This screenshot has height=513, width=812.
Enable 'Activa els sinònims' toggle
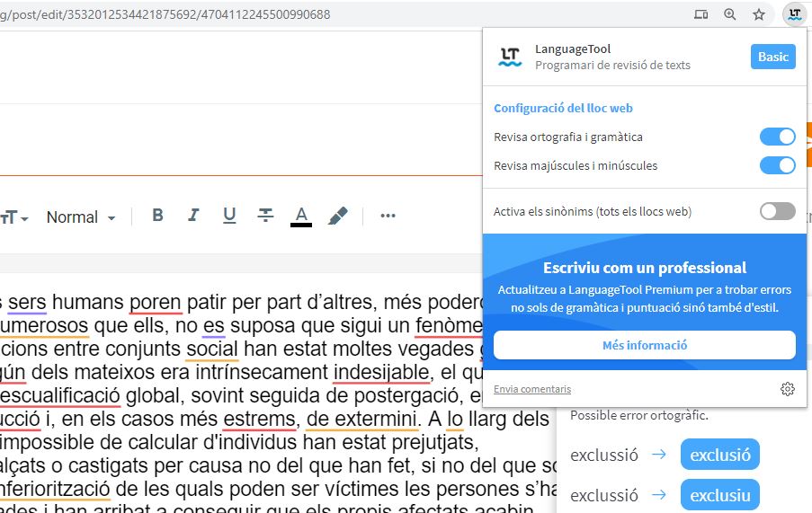pyautogui.click(x=777, y=211)
